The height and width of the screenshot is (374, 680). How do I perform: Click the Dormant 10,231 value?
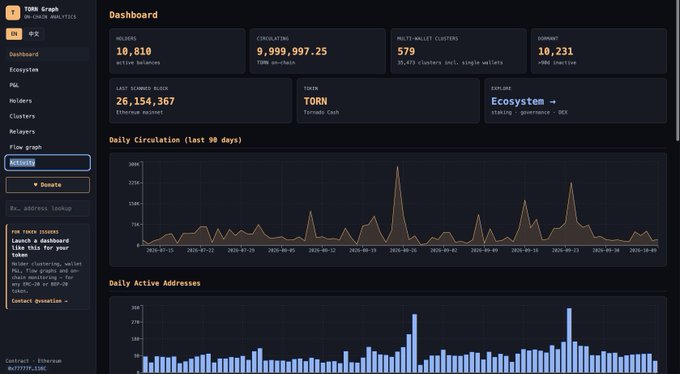point(556,52)
